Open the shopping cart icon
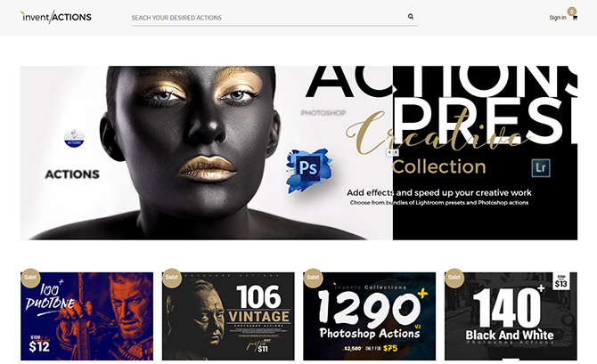This screenshot has height=364, width=597. (575, 18)
